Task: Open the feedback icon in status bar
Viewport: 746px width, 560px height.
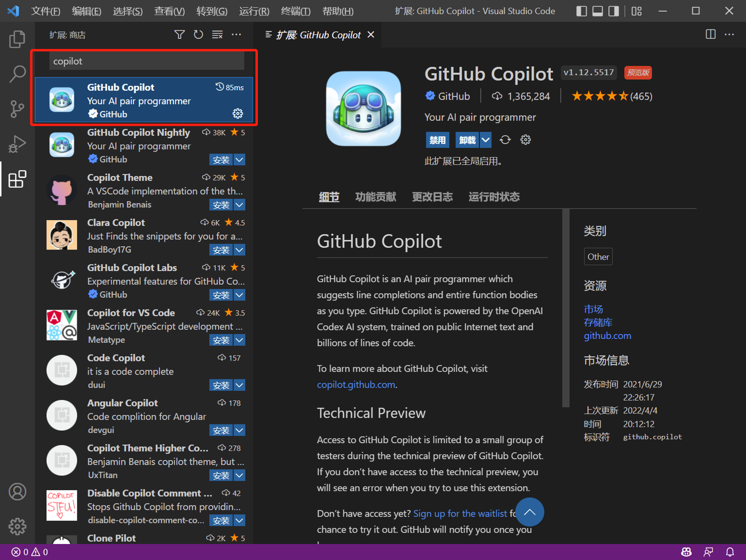Action: [x=708, y=552]
